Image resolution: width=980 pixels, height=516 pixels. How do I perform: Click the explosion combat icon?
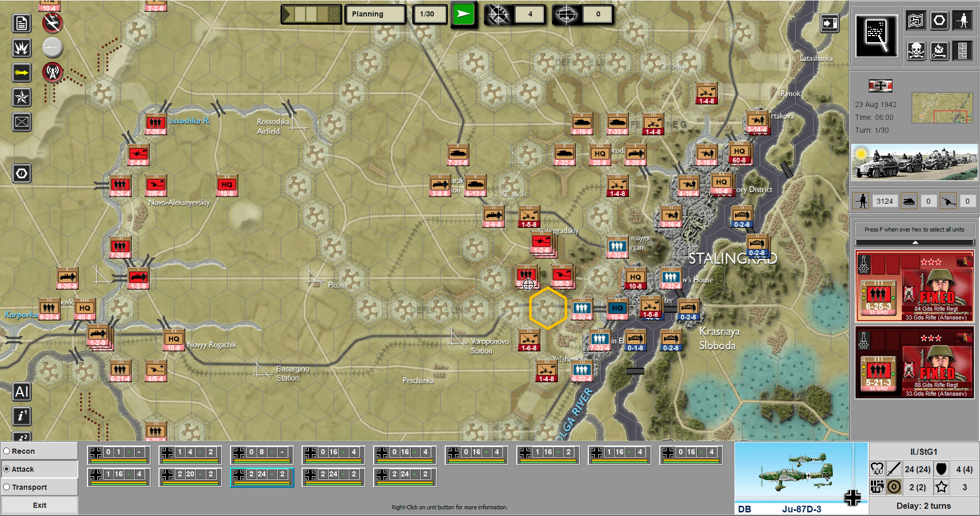[22, 48]
